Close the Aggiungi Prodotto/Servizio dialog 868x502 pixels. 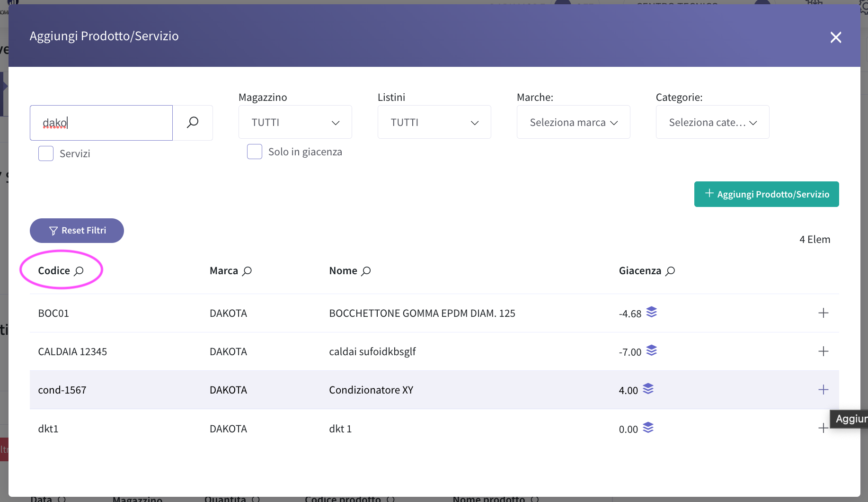[836, 37]
